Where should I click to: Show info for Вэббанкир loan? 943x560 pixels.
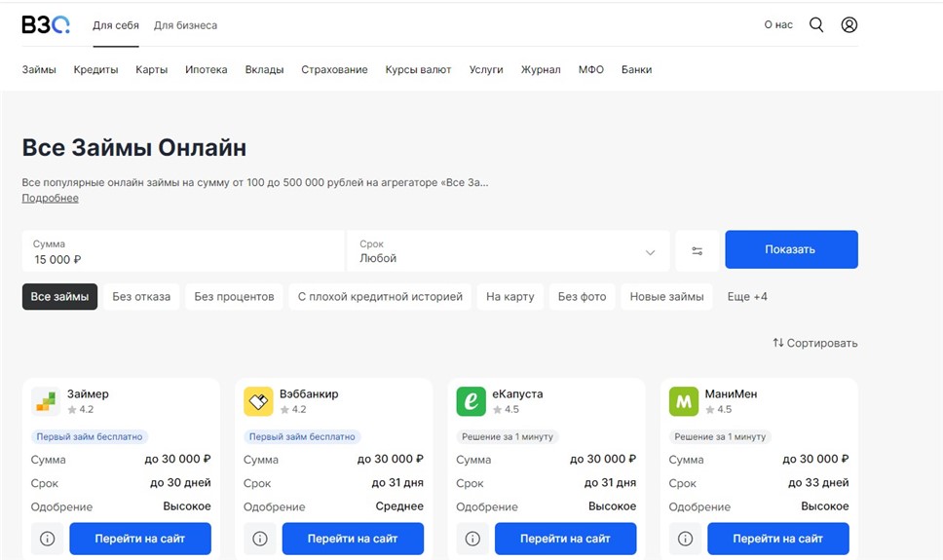260,539
